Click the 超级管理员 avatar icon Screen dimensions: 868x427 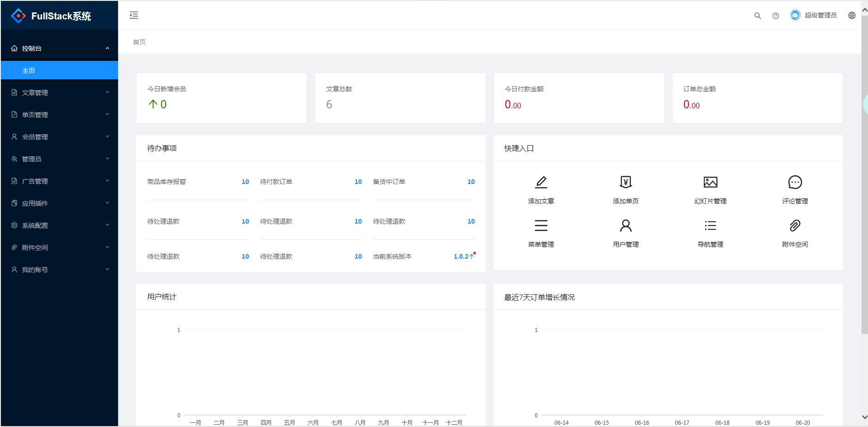coord(795,15)
